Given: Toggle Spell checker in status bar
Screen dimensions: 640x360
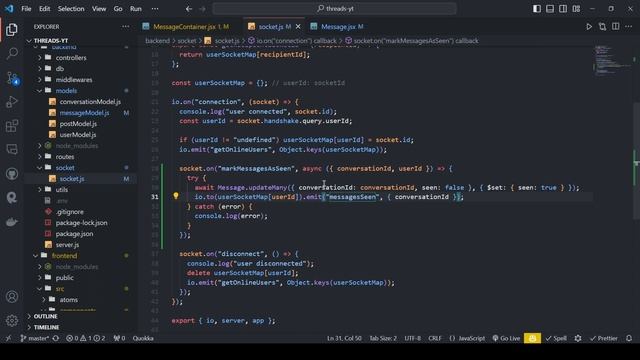Looking at the screenshot, I should click(x=556, y=338).
